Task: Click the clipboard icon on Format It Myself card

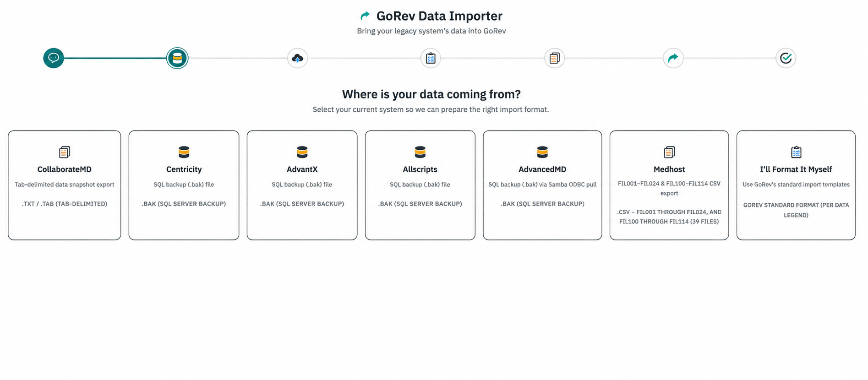Action: [x=796, y=152]
